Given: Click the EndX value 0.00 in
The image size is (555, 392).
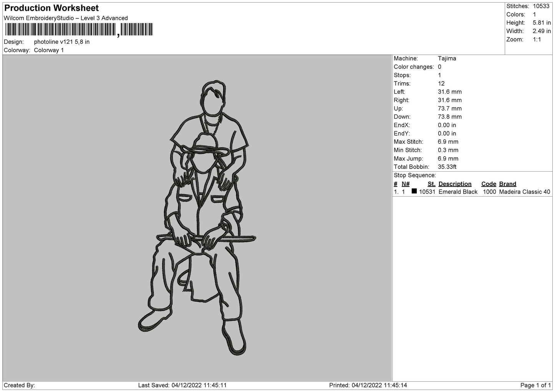Looking at the screenshot, I should [447, 125].
